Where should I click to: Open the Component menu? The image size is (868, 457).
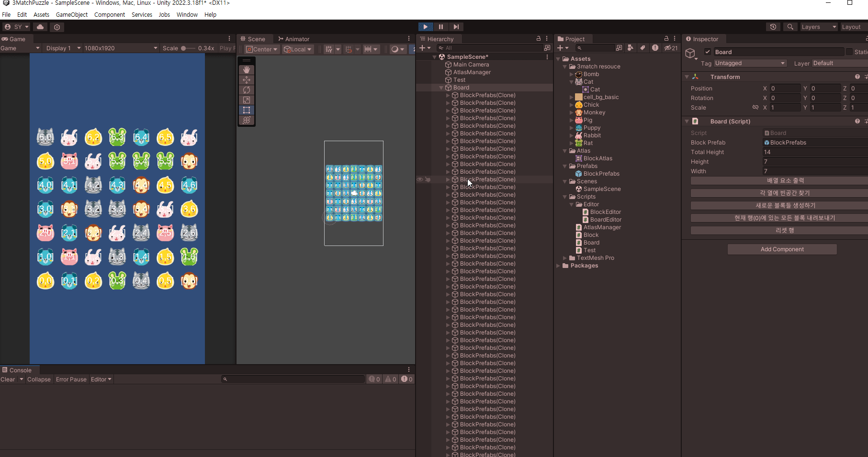pyautogui.click(x=110, y=15)
